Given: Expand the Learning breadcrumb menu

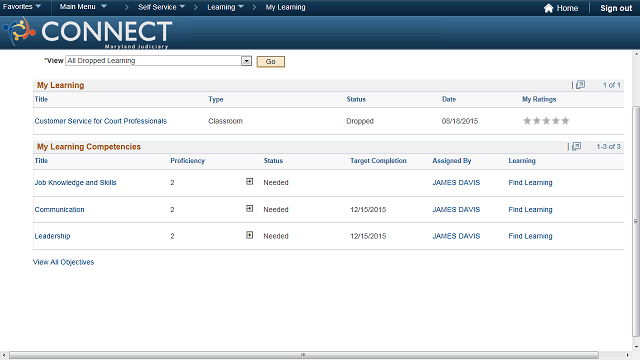Looking at the screenshot, I should click(225, 7).
